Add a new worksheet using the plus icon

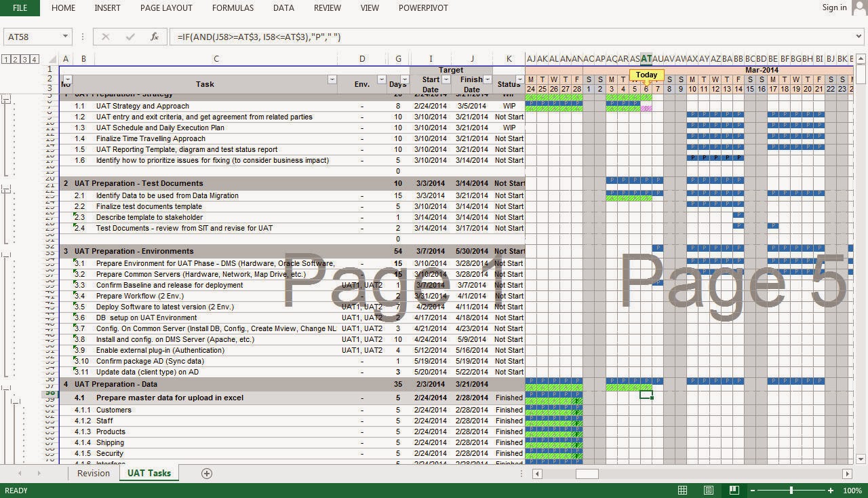(x=206, y=473)
